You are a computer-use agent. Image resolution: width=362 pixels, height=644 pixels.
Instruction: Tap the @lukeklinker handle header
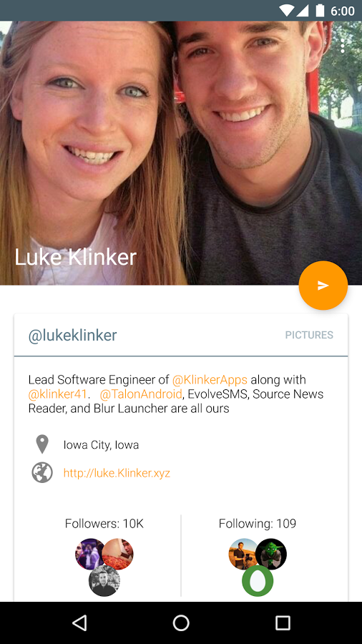72,335
